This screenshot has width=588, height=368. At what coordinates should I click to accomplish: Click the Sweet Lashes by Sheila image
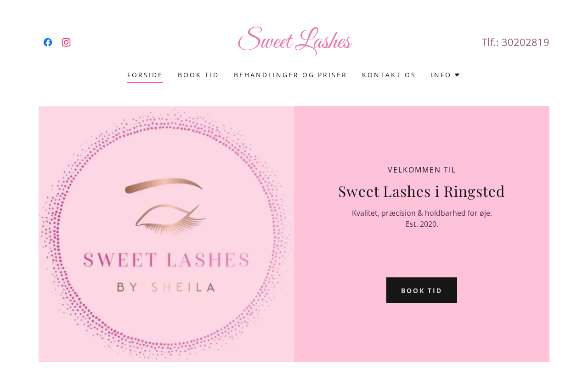pos(166,234)
